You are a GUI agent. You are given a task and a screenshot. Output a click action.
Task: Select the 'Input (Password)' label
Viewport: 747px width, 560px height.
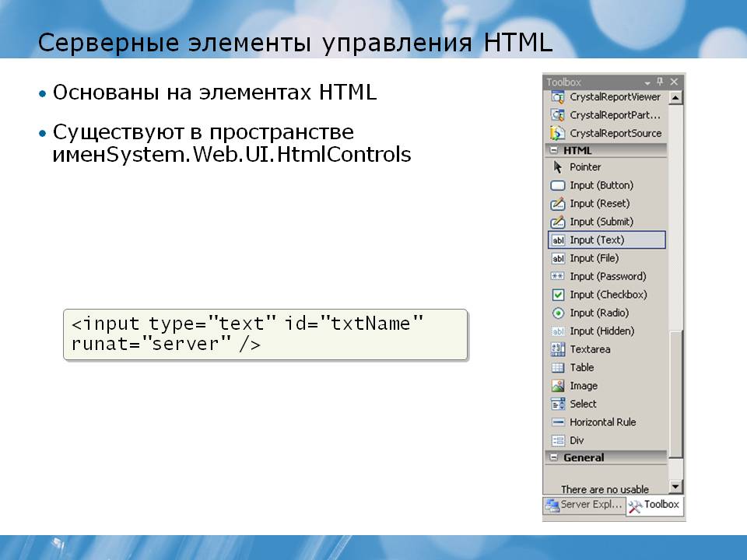click(x=608, y=277)
